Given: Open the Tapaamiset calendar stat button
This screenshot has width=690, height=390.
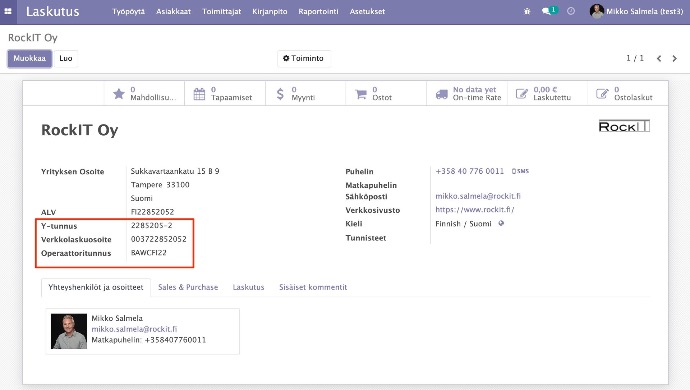Looking at the screenshot, I should 225,93.
